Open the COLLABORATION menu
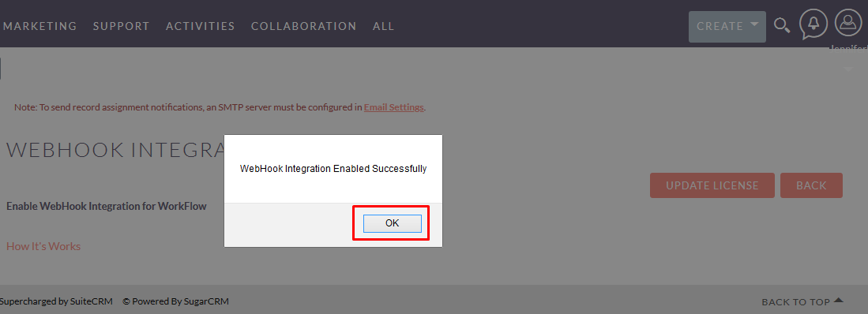The width and height of the screenshot is (868, 314). click(304, 26)
